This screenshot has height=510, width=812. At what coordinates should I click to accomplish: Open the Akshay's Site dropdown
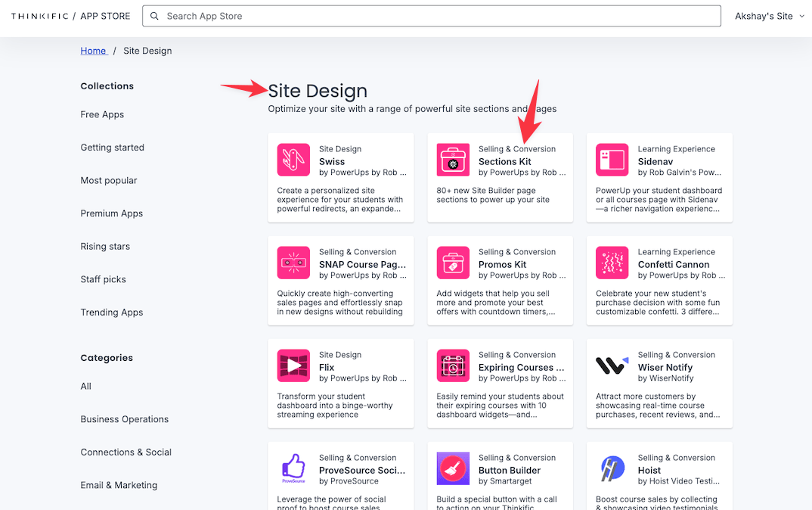click(x=769, y=15)
